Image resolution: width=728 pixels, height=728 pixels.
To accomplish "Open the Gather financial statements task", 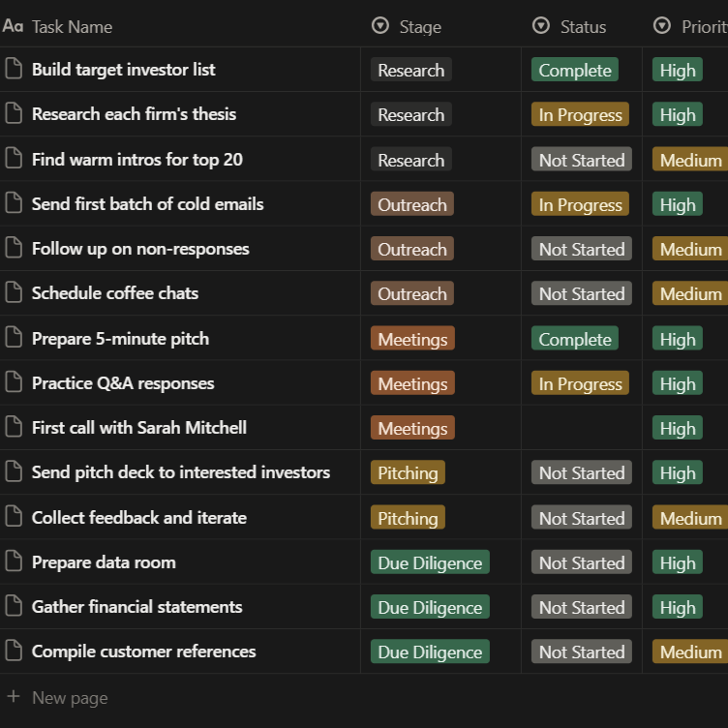I will [136, 607].
